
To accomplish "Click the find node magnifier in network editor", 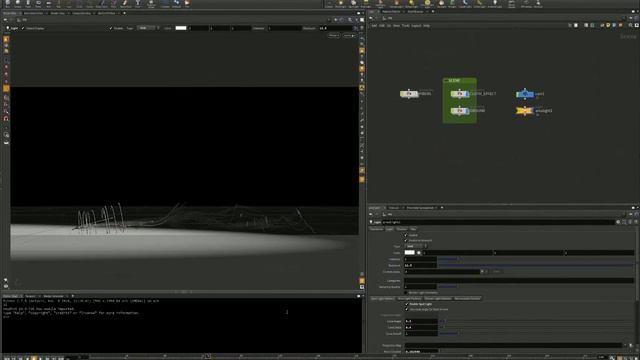I will [x=630, y=25].
